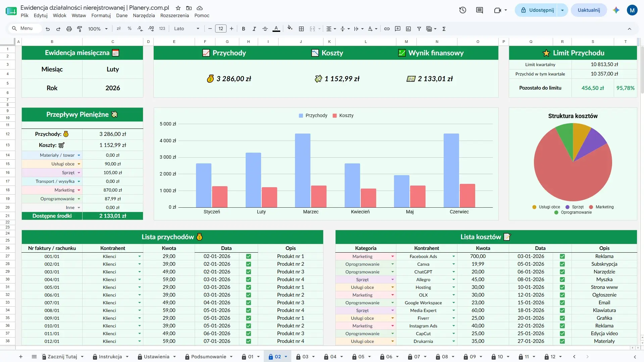Open Gemini assistant sparkle icon
The width and height of the screenshot is (644, 362).
pos(616,10)
